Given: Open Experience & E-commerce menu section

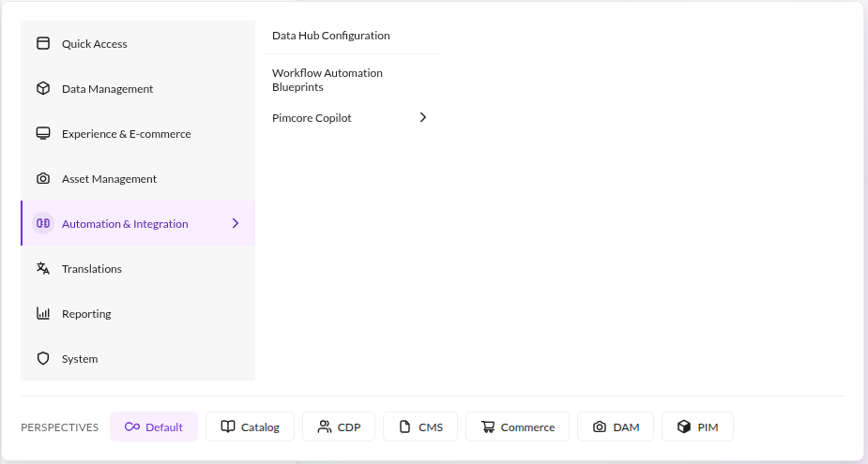Looking at the screenshot, I should (x=138, y=133).
